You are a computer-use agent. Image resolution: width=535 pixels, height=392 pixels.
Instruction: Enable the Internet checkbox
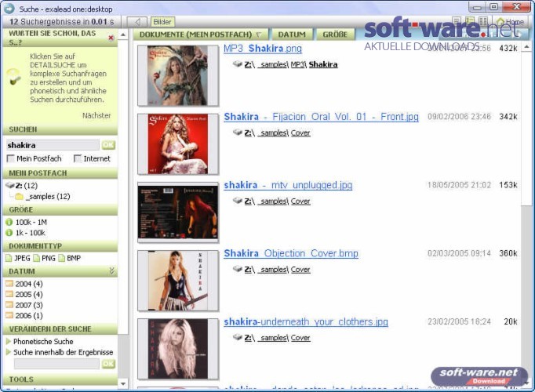(78, 158)
